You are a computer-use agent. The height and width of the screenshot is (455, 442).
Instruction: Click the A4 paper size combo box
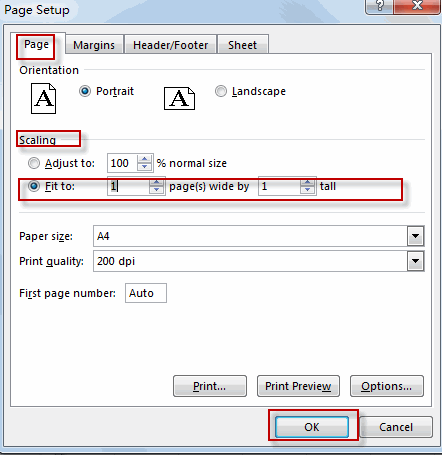point(258,236)
